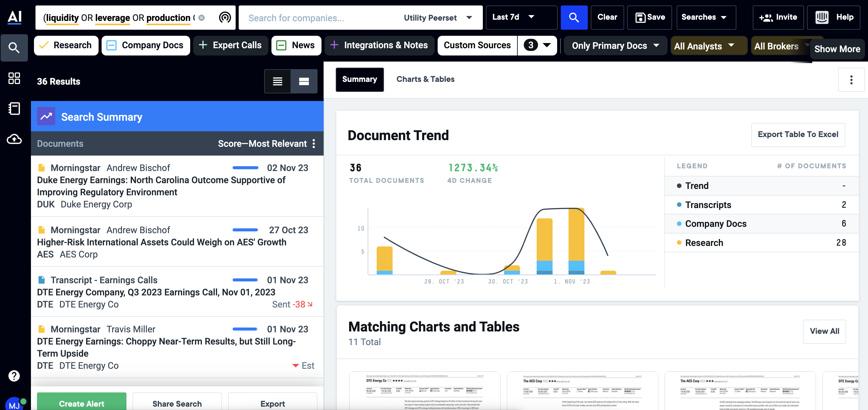Viewport: 868px width, 410px height.
Task: Switch to the Charts & Tables tab
Action: (x=425, y=79)
